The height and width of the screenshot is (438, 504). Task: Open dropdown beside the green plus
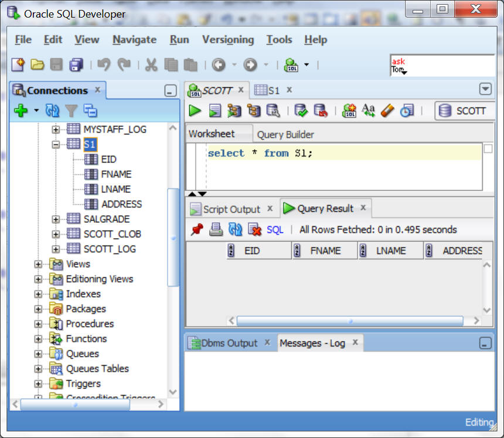point(36,111)
